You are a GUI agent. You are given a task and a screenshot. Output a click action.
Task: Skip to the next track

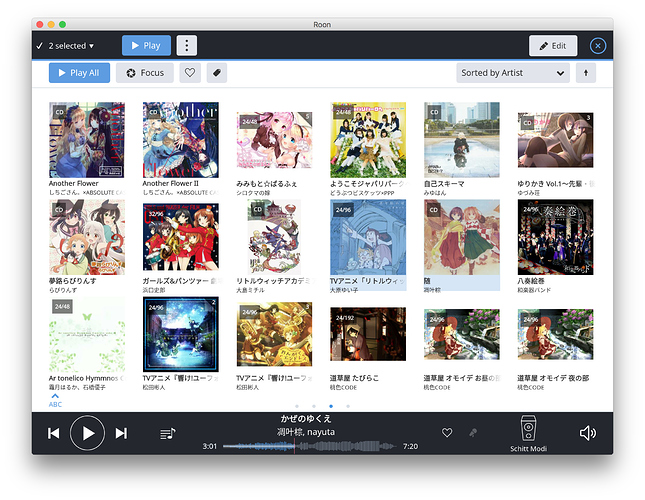(x=121, y=433)
